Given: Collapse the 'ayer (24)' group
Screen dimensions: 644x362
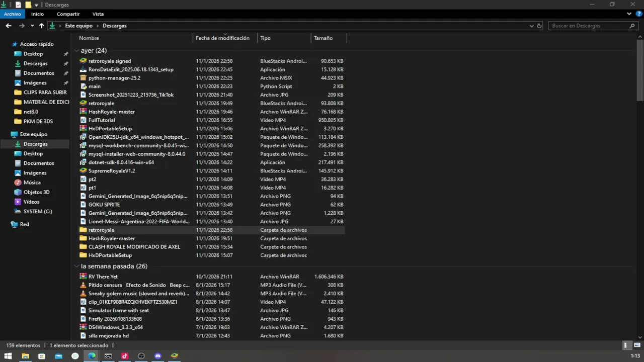Looking at the screenshot, I should [76, 51].
